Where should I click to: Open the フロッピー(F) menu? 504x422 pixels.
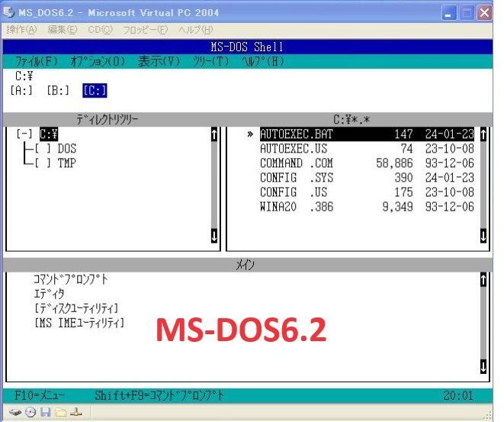point(146,30)
